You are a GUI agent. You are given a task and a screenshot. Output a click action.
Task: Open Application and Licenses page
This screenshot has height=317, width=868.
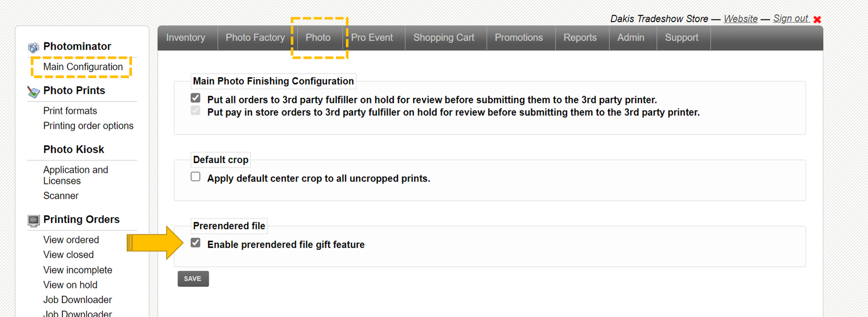(75, 175)
